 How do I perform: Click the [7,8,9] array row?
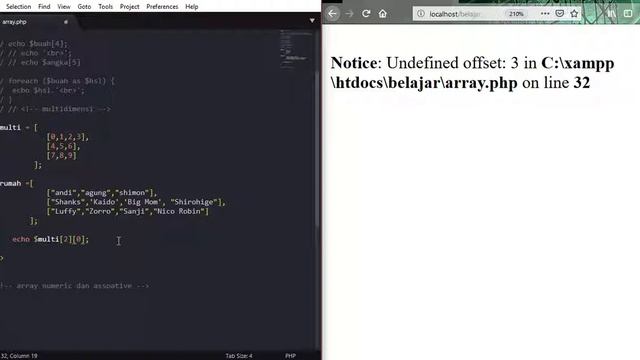coord(62,156)
